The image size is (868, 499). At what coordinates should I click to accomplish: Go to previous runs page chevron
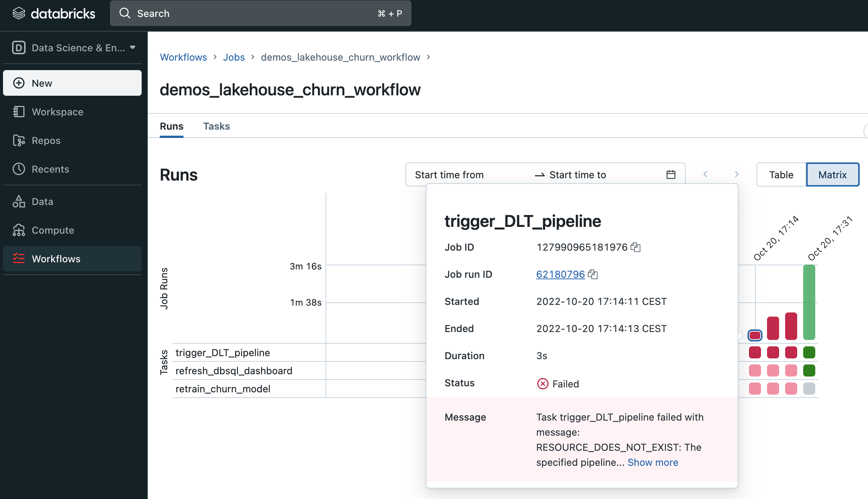pos(705,174)
